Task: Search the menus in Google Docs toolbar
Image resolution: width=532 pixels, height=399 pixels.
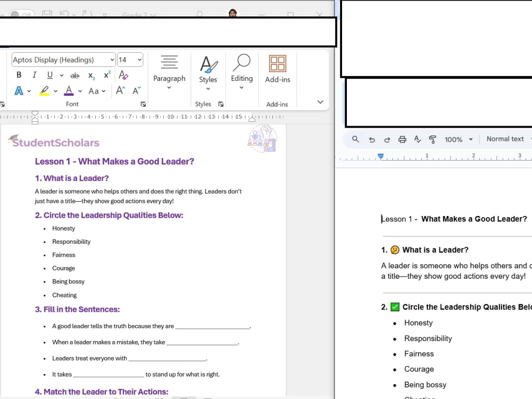Action: click(x=355, y=139)
